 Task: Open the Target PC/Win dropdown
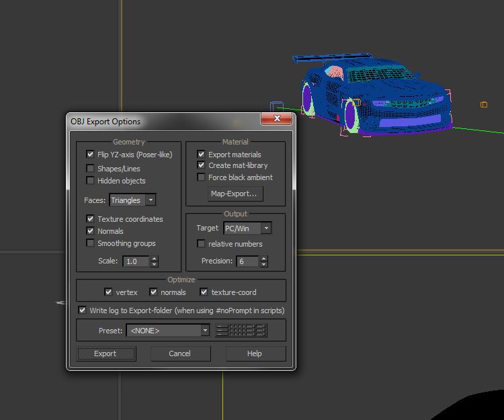(247, 228)
